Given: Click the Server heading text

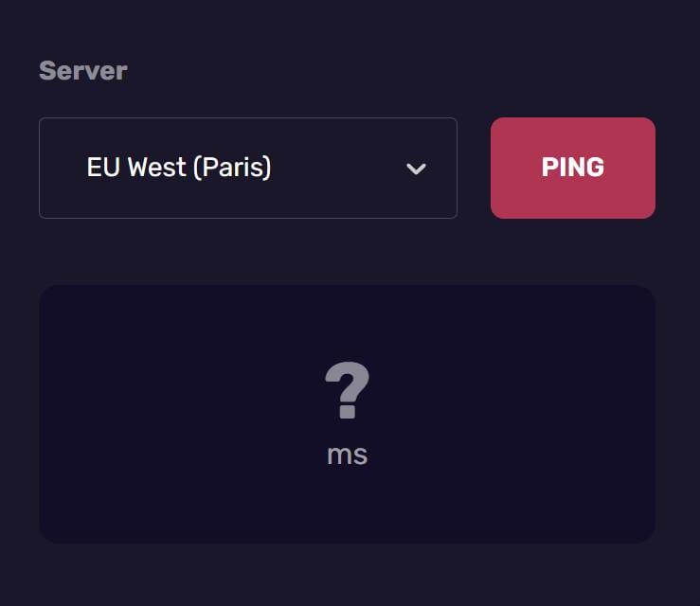Looking at the screenshot, I should tap(83, 71).
